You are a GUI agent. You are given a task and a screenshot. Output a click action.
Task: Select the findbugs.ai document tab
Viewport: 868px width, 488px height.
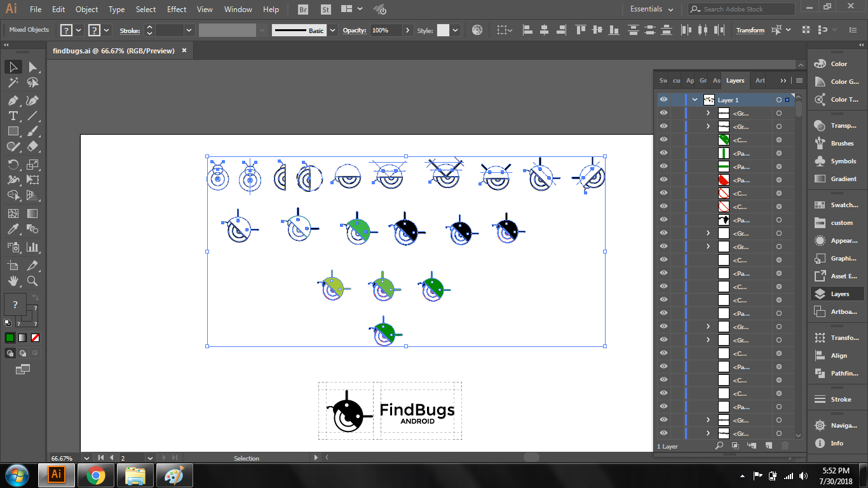[x=114, y=51]
